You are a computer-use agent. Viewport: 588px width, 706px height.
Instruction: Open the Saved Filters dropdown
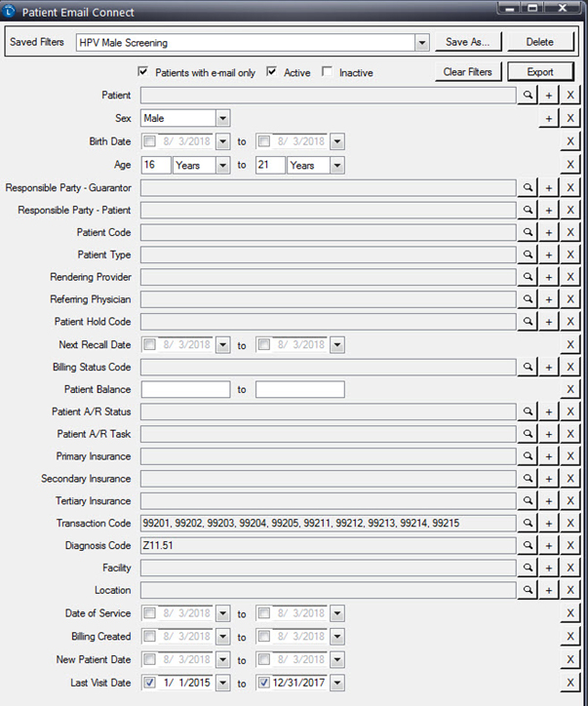pyautogui.click(x=422, y=43)
